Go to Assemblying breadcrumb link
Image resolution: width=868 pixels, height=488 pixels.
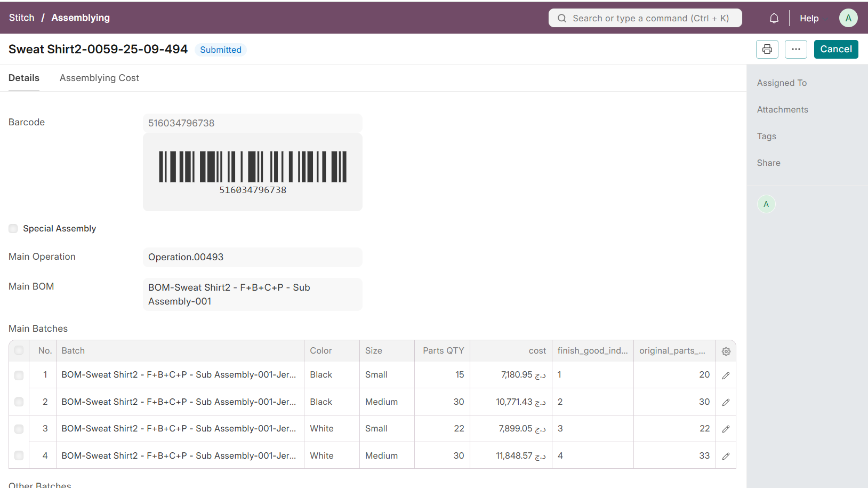click(x=81, y=18)
